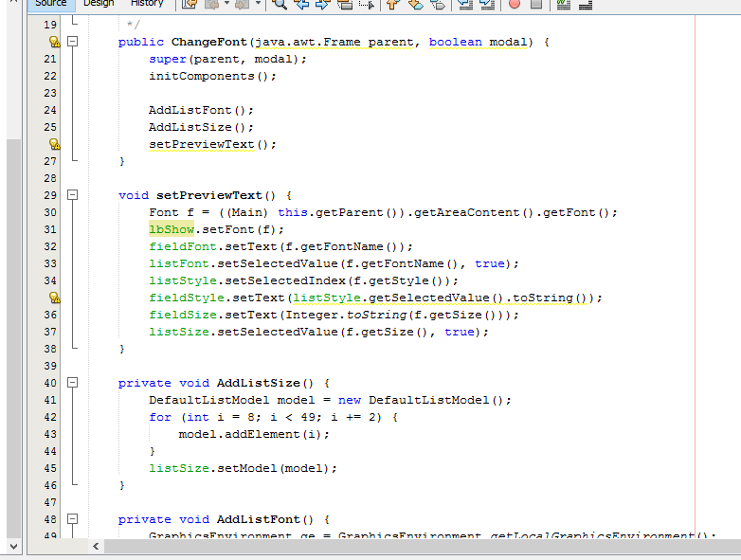Shift line left icon
The image size is (741, 560).
[x=466, y=4]
